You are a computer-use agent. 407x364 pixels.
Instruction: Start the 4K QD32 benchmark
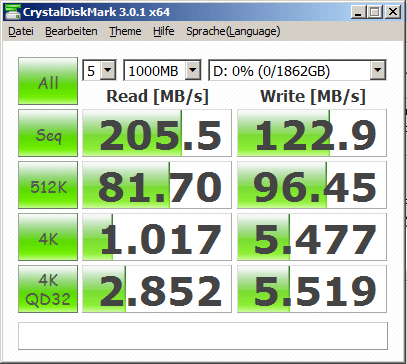pyautogui.click(x=48, y=289)
